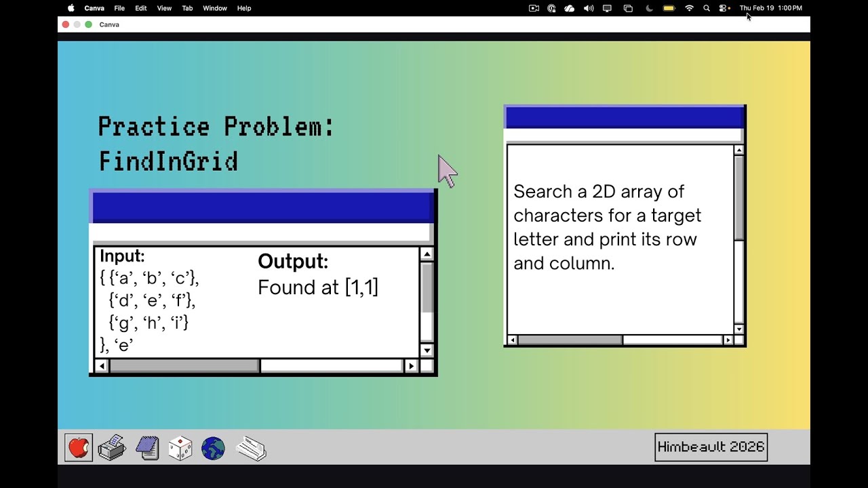Click the blue title bar of Input window

(262, 207)
